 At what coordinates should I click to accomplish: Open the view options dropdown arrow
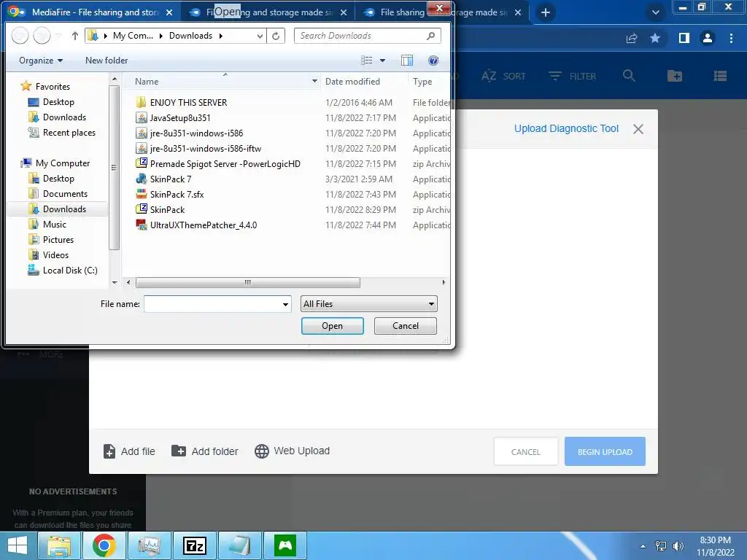pyautogui.click(x=382, y=61)
